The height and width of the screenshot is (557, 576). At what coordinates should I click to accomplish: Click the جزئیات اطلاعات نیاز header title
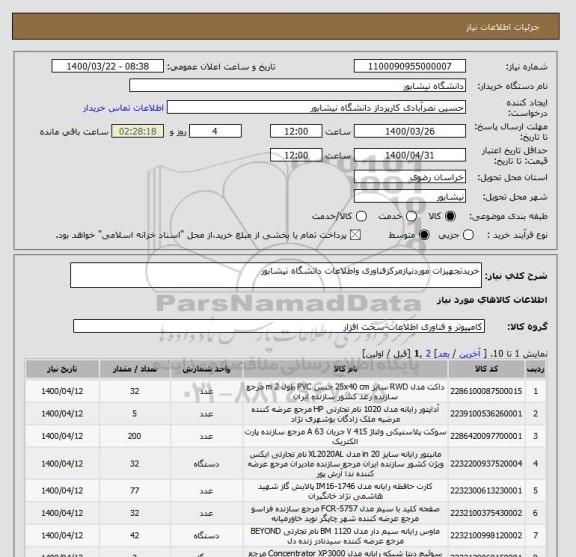(x=502, y=27)
